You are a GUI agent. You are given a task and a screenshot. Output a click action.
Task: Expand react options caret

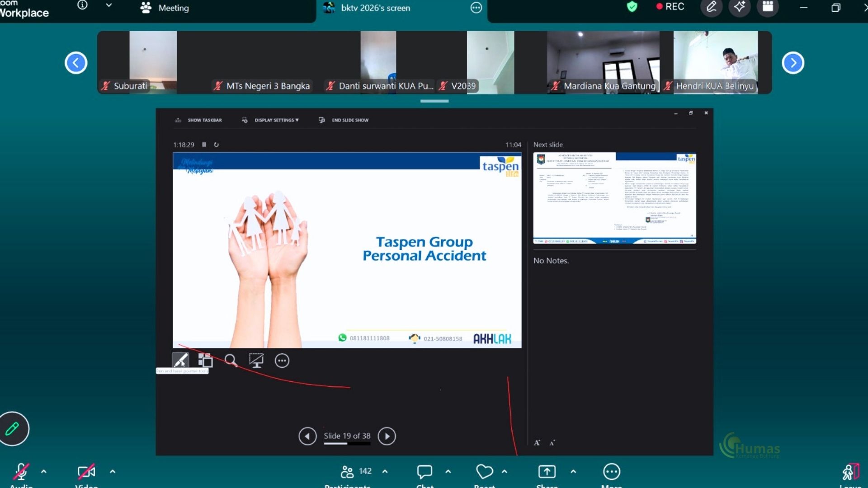pos(505,472)
